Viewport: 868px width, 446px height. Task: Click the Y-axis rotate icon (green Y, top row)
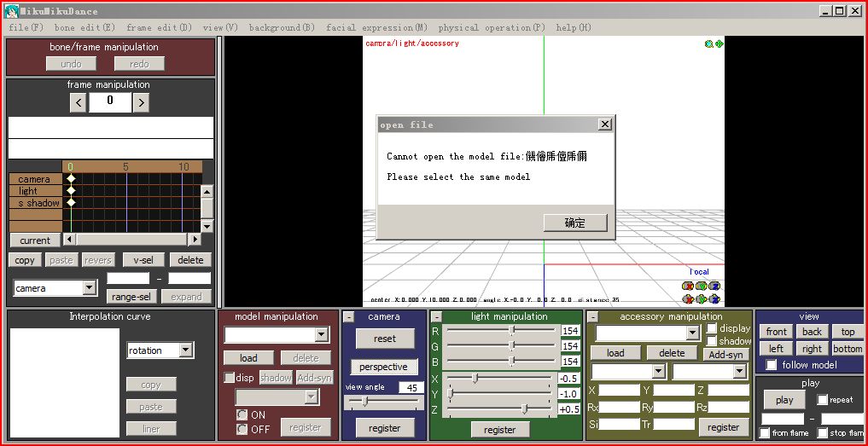point(702,286)
